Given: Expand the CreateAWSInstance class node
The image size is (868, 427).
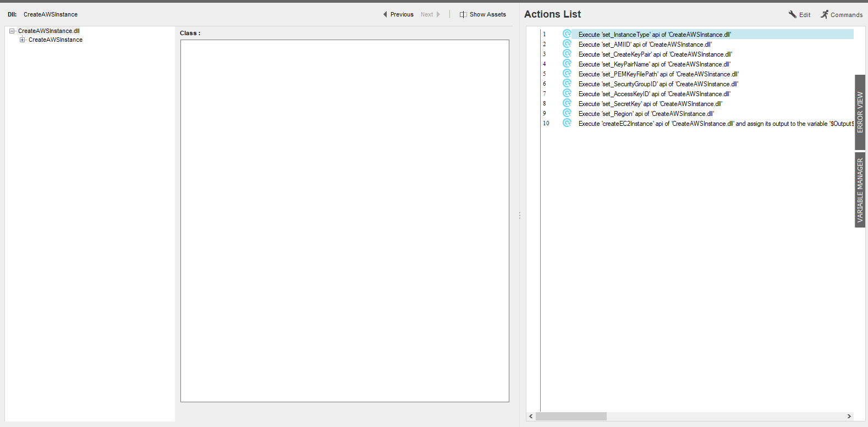Looking at the screenshot, I should (x=22, y=40).
